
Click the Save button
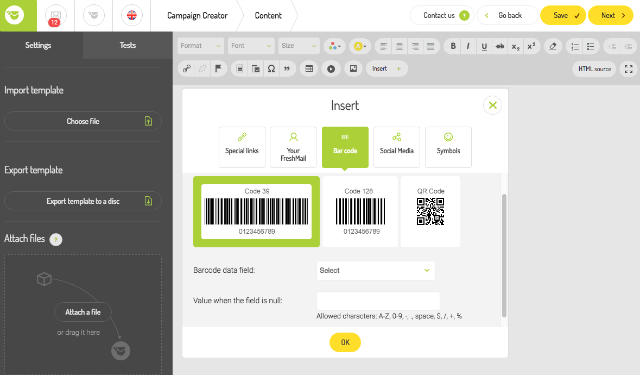point(563,16)
